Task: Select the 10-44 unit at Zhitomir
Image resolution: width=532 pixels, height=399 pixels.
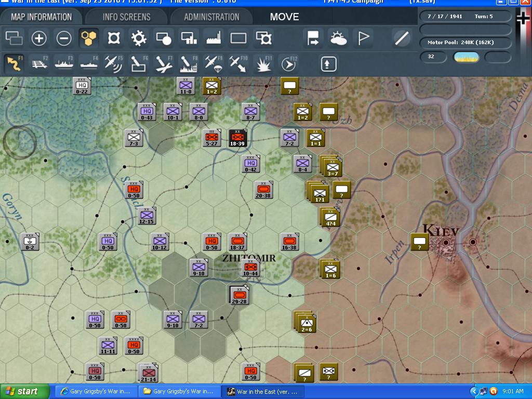Action: coord(250,268)
